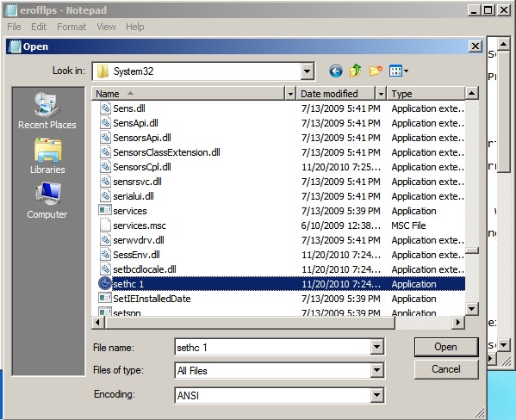The image size is (516, 420).
Task: Click the file list vertical scrollbar thumb
Action: click(x=472, y=250)
